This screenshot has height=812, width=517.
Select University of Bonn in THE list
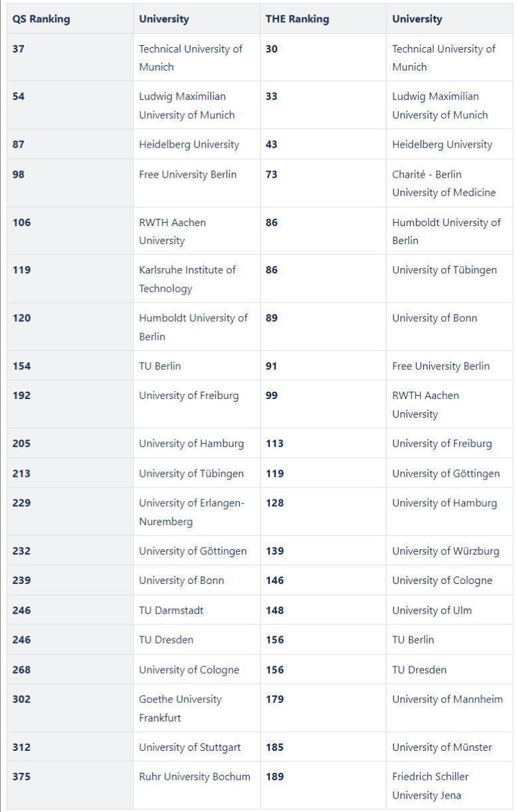435,318
